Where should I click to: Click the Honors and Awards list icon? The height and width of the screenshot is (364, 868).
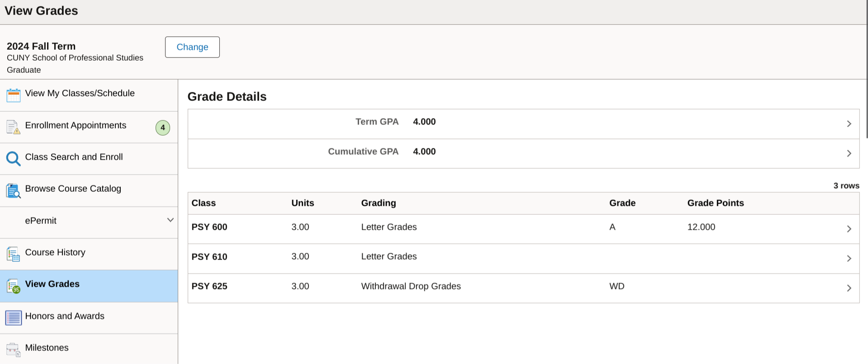pyautogui.click(x=13, y=318)
